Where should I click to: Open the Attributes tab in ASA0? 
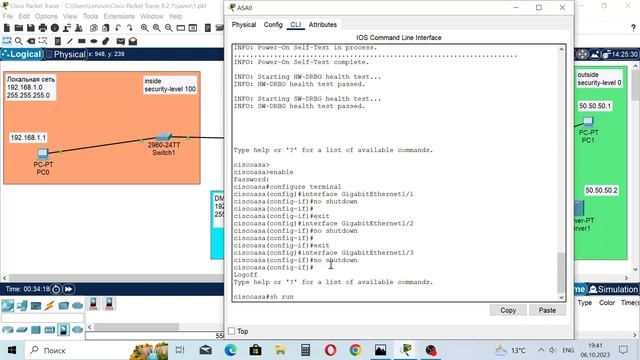(x=322, y=24)
